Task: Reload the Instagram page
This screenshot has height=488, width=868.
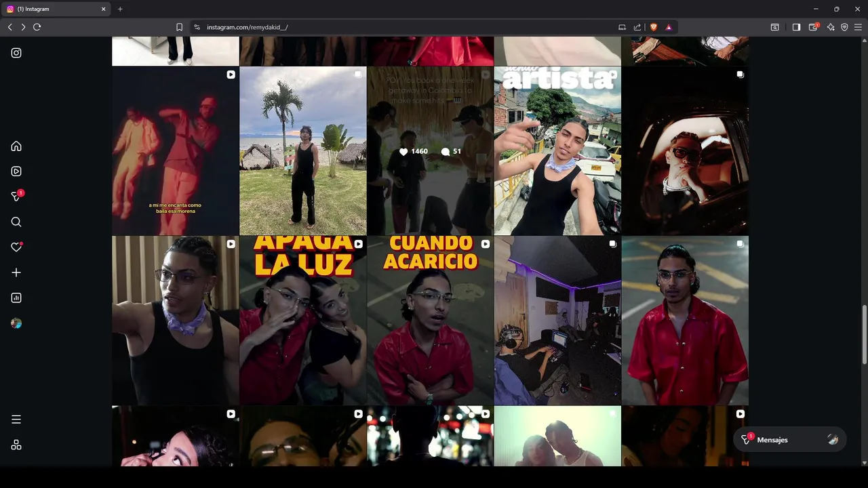Action: [x=37, y=27]
